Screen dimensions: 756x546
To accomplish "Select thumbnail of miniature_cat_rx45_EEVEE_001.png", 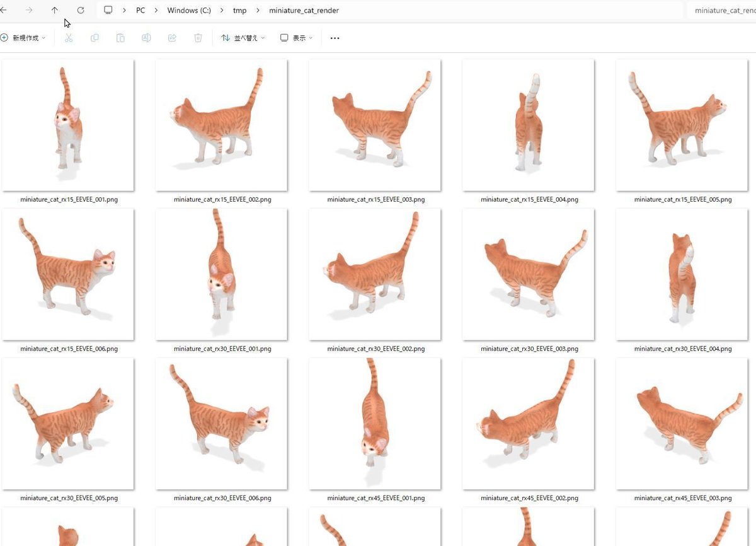I will [x=375, y=424].
